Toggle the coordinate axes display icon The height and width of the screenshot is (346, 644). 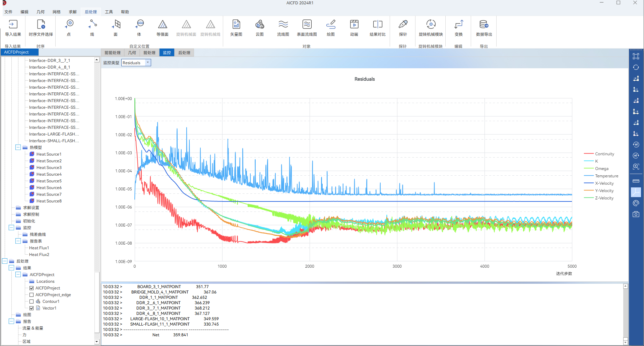point(636,192)
